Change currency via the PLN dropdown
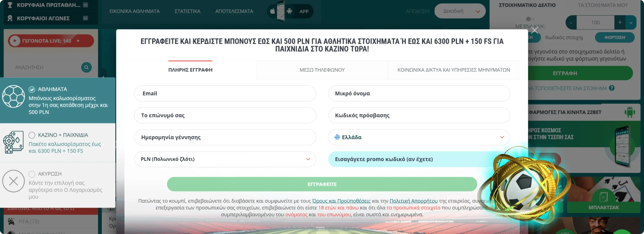 (225, 159)
